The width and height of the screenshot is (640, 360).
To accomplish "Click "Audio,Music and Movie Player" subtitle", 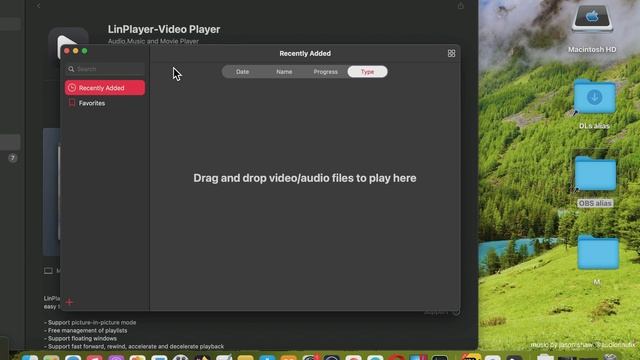I will [153, 41].
